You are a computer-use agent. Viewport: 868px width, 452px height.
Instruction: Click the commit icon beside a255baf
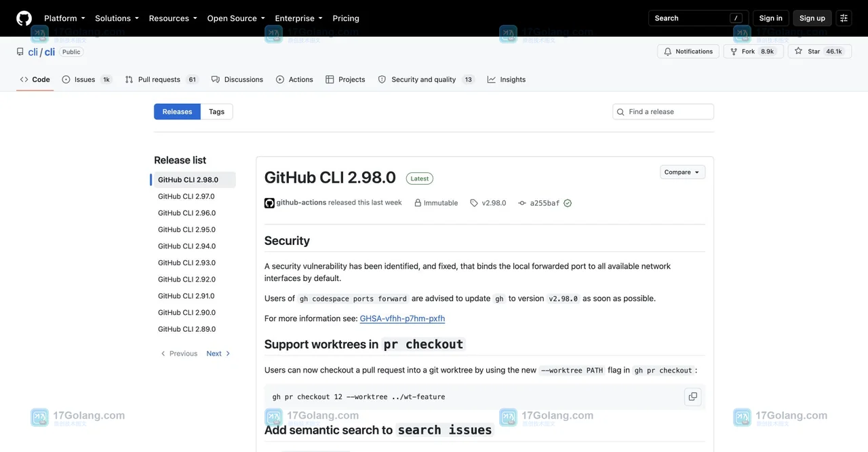tap(522, 203)
